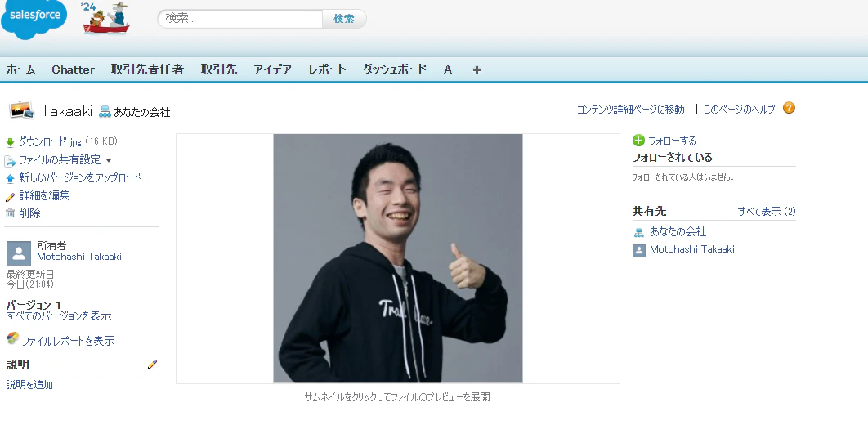Click the '24 seasonal mascot boat image
This screenshot has width=868, height=425.
[x=105, y=18]
